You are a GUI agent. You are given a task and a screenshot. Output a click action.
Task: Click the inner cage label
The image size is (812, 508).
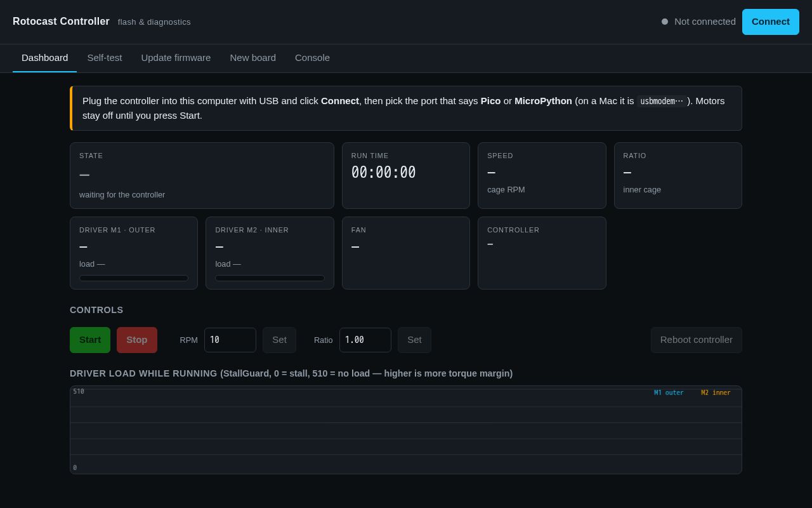coord(642,190)
